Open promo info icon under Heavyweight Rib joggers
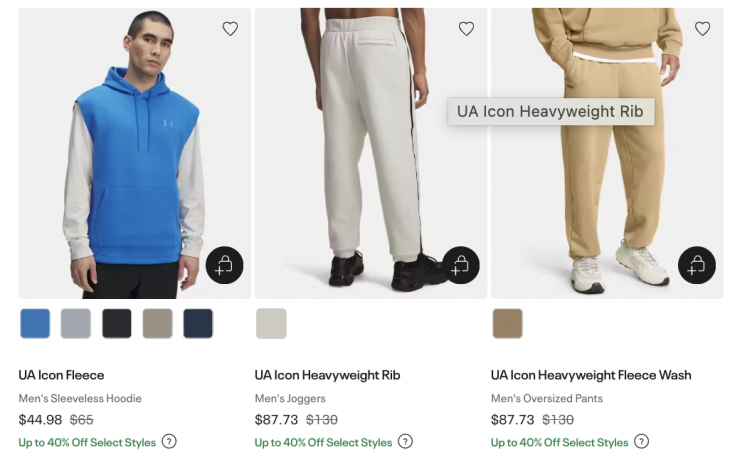Viewport: 730px width, 467px height. pyautogui.click(x=405, y=442)
